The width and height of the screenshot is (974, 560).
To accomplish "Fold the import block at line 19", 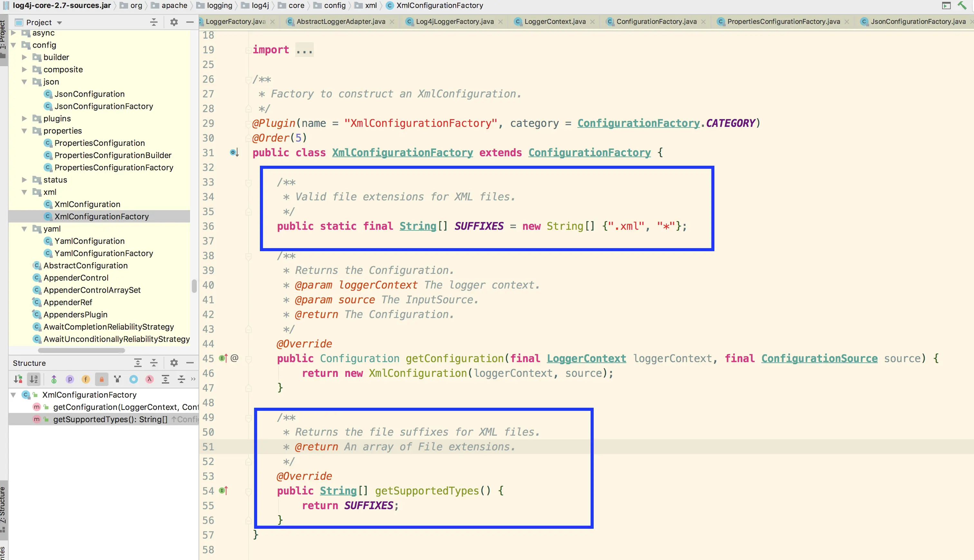I will point(249,50).
